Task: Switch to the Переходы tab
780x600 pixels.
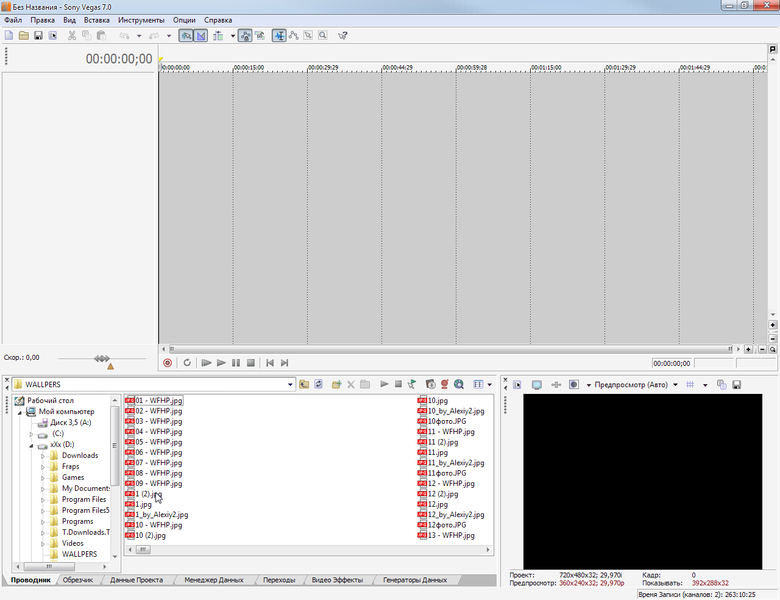Action: pyautogui.click(x=279, y=580)
